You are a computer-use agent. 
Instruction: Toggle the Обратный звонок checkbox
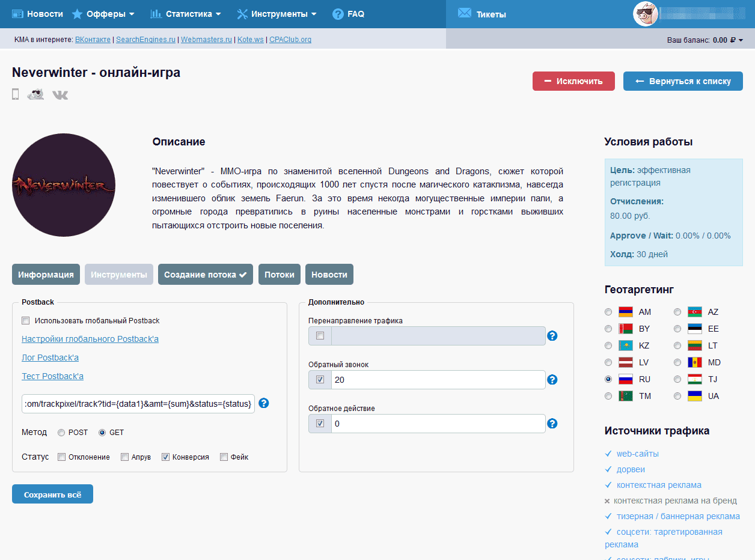click(320, 380)
